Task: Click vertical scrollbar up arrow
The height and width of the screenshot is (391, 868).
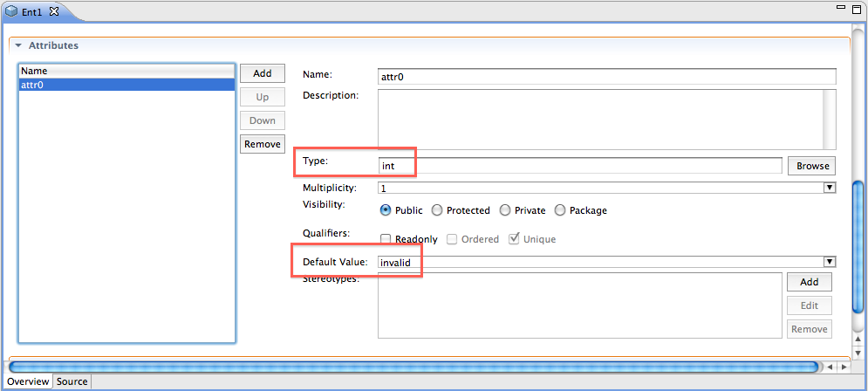Action: coord(858,339)
